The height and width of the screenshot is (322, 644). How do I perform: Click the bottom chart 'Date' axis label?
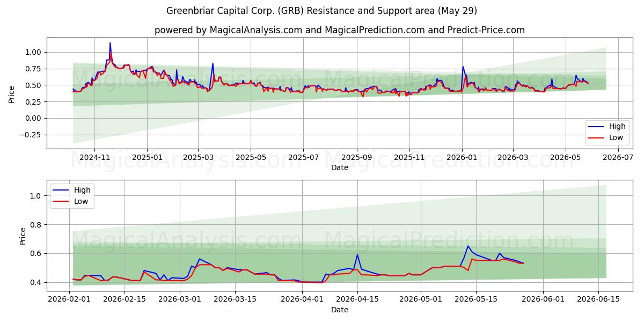340,310
